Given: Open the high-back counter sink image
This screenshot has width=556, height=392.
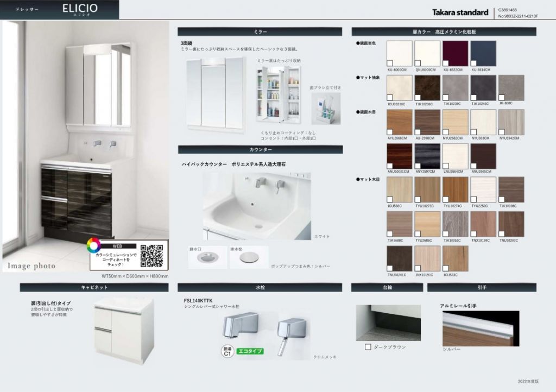Looking at the screenshot, I should (257, 206).
